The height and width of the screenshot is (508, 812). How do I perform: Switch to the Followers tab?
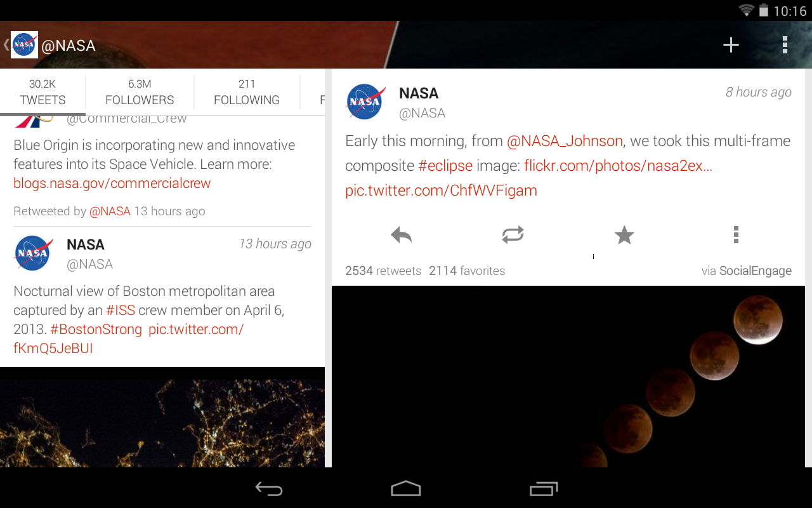[140, 92]
